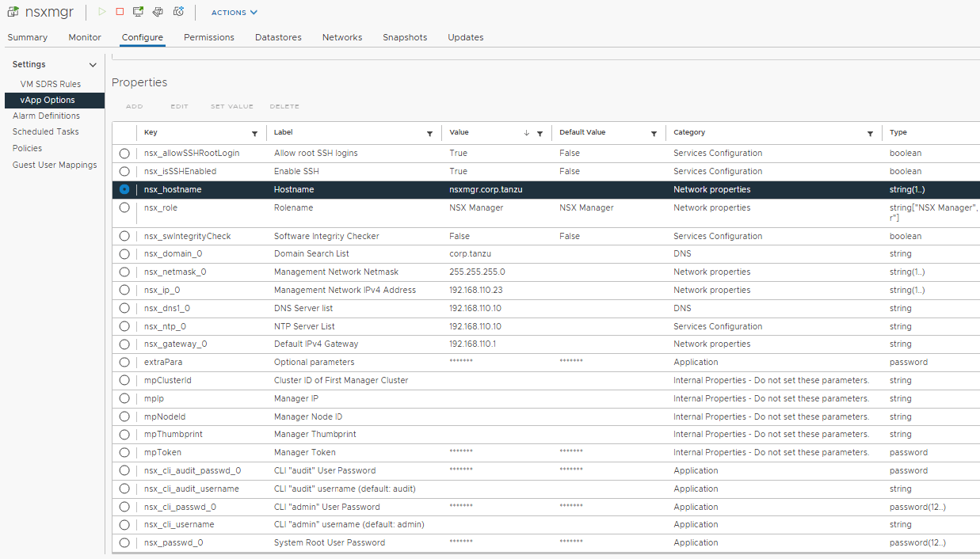980x559 pixels.
Task: Open the Label column filter icon
Action: [429, 134]
